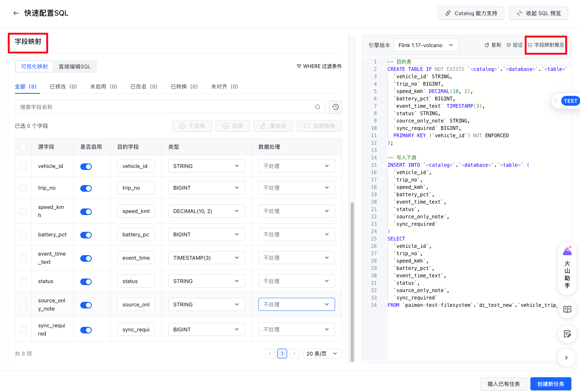Open Catalog 能力支持 link button
580x392 pixels.
pyautogui.click(x=471, y=13)
